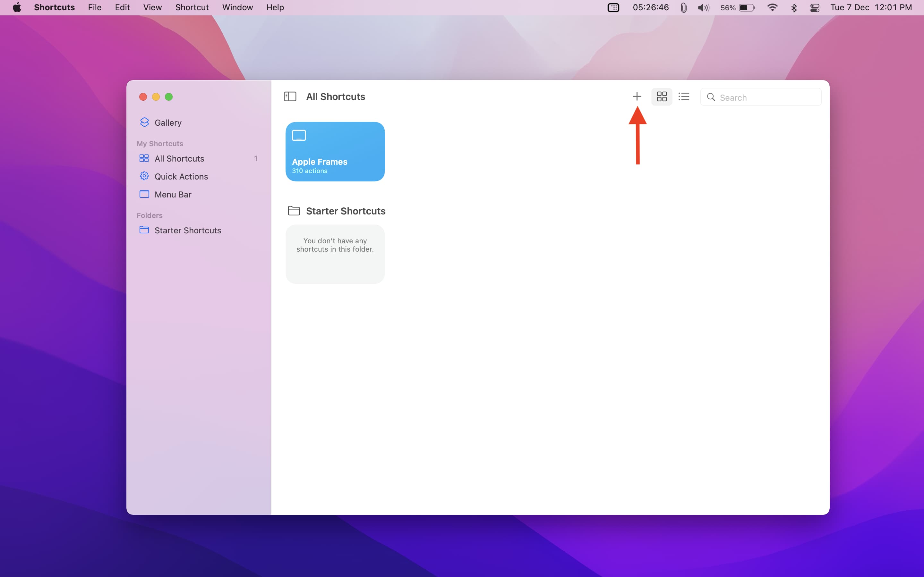Click the Window menu bar item
The image size is (924, 577).
238,7
